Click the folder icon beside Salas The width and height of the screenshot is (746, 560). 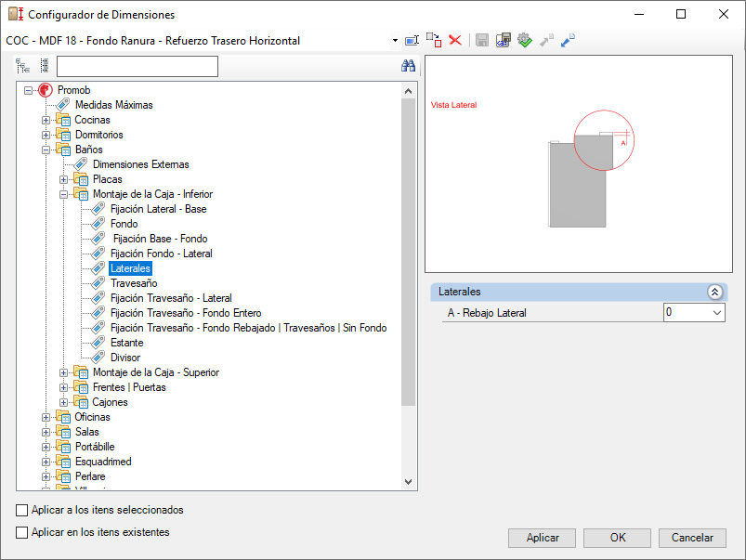63,432
